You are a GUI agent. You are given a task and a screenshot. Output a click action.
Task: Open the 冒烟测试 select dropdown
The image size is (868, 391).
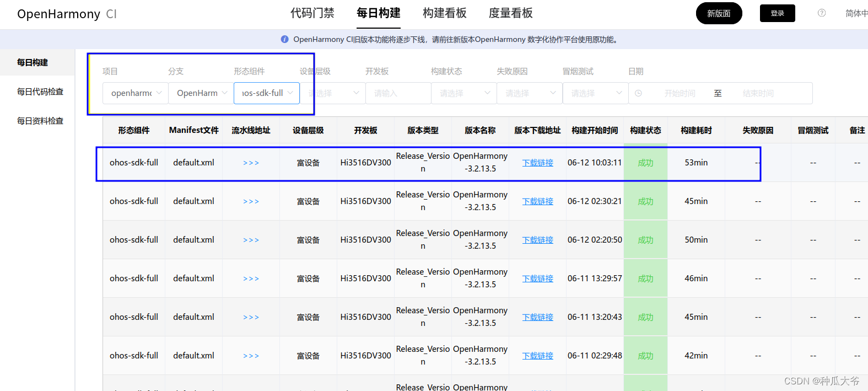595,93
